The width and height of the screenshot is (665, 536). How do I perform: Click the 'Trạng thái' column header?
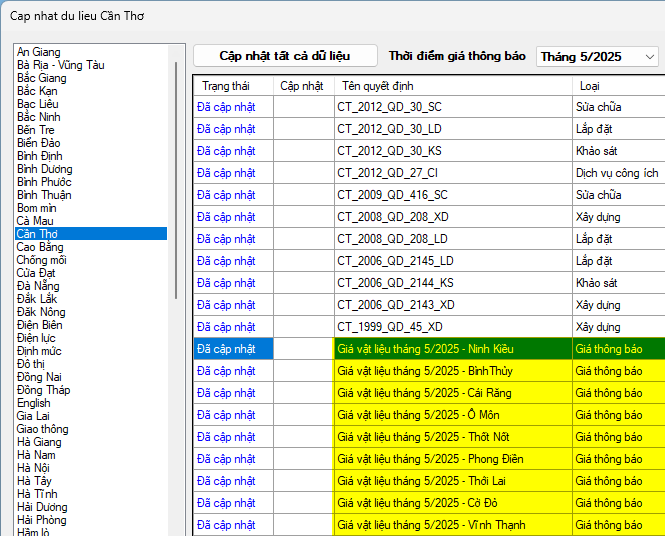coord(234,86)
